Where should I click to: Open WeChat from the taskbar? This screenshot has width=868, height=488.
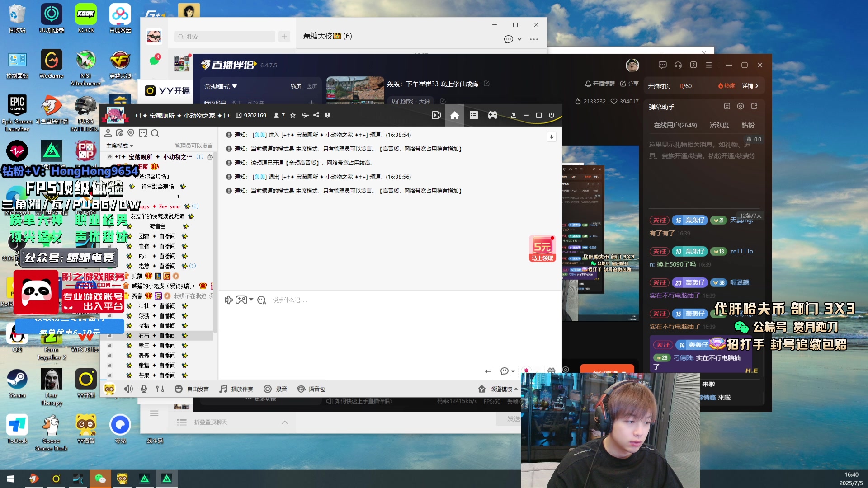(x=100, y=479)
